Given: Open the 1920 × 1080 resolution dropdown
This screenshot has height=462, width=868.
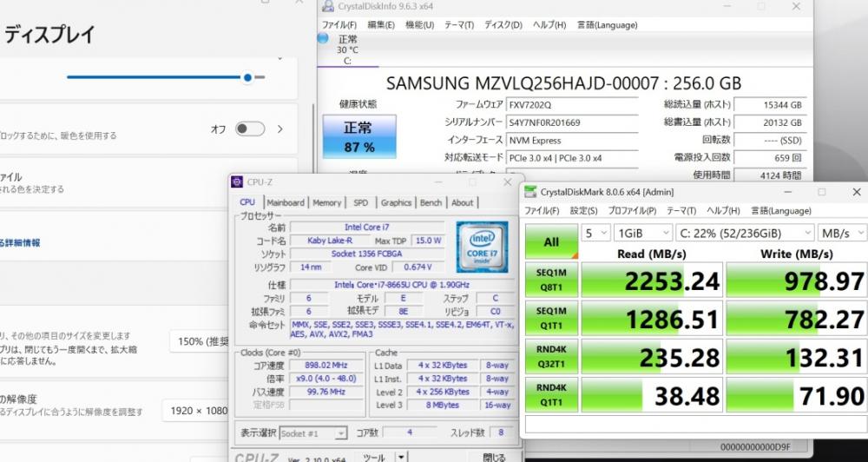Looking at the screenshot, I should 195,411.
